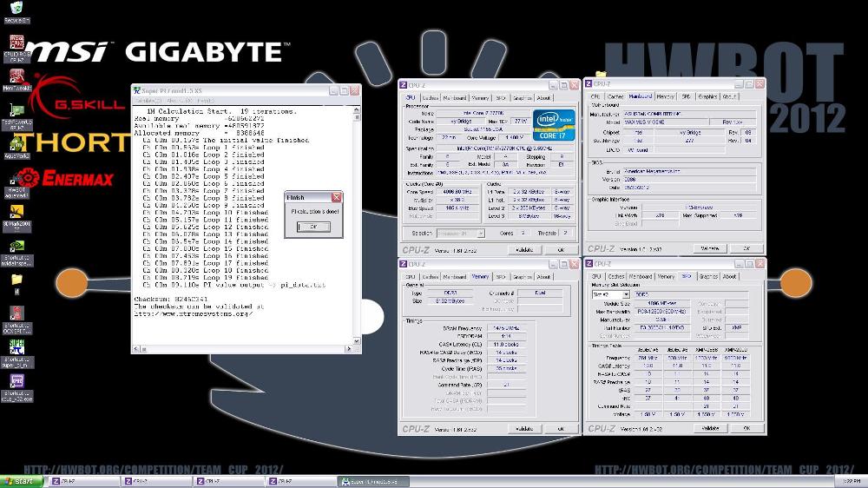Open the OCX SPI Tweaker shortcut icon
Image resolution: width=868 pixels, height=488 pixels.
tap(16, 313)
